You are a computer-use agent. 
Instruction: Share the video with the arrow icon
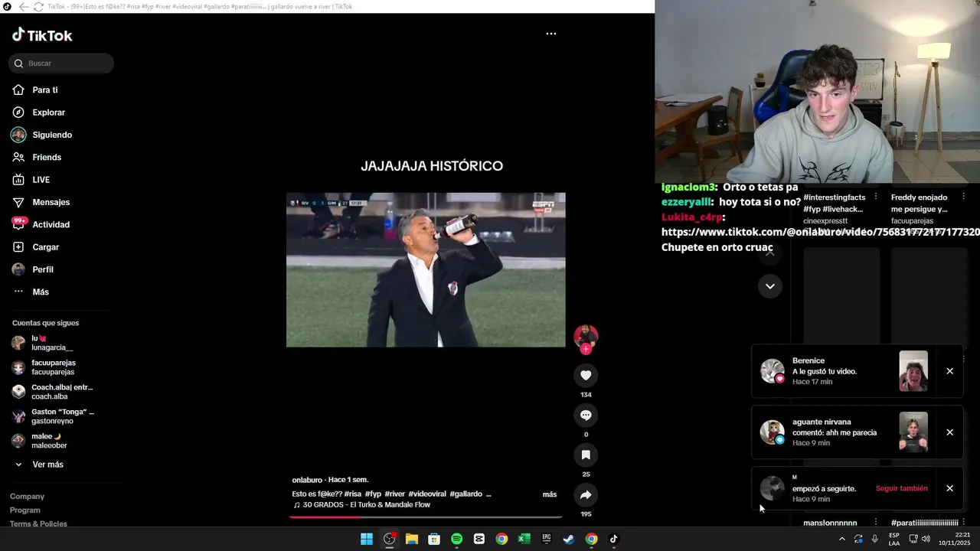[x=586, y=494]
